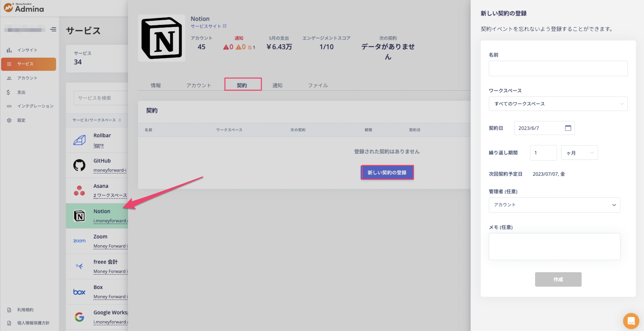Screen dimensions: 644x331
Task: Expand the ヶ月 period unit dropdown
Action: tap(579, 153)
